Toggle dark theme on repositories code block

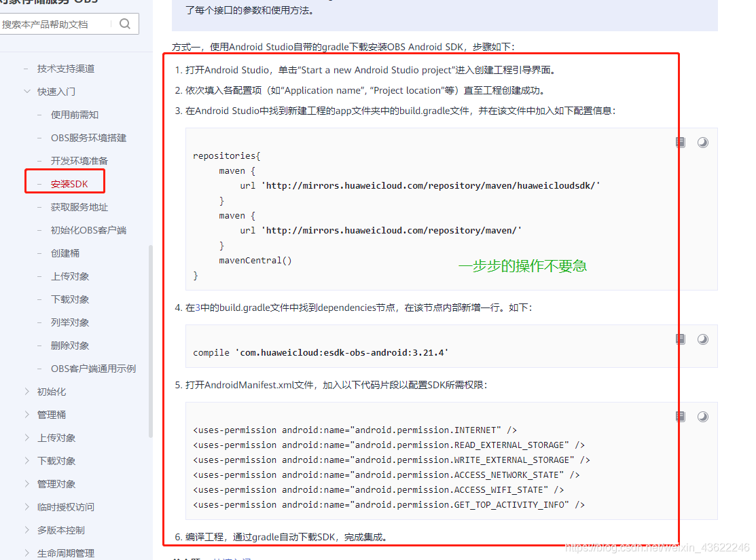coord(703,142)
